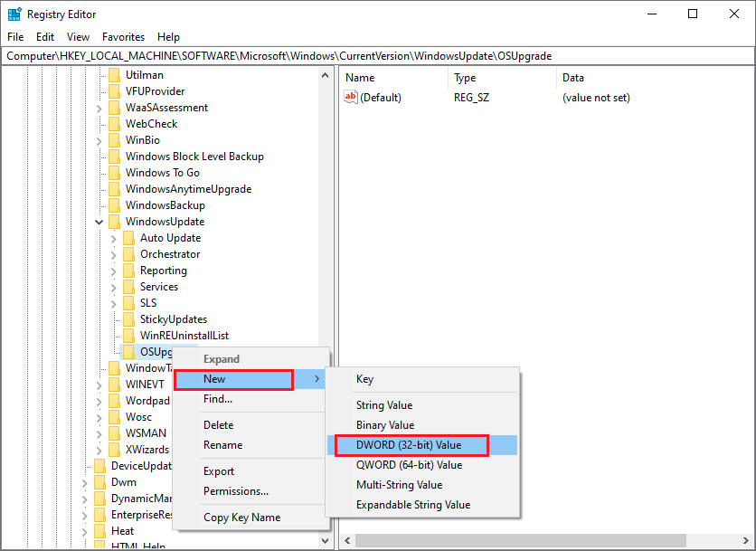Screen dimensions: 756x551
Task: Choose QWORD (64-bit) Value
Action: pyautogui.click(x=422, y=465)
